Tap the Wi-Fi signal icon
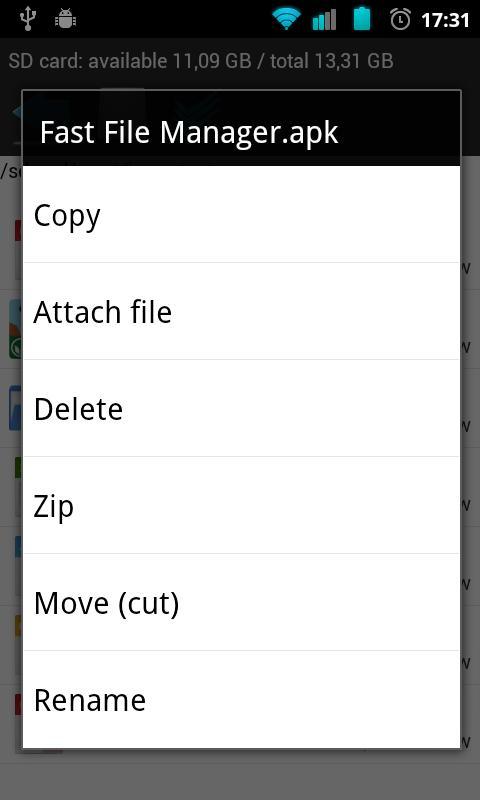Viewport: 480px width, 800px height. tap(286, 19)
